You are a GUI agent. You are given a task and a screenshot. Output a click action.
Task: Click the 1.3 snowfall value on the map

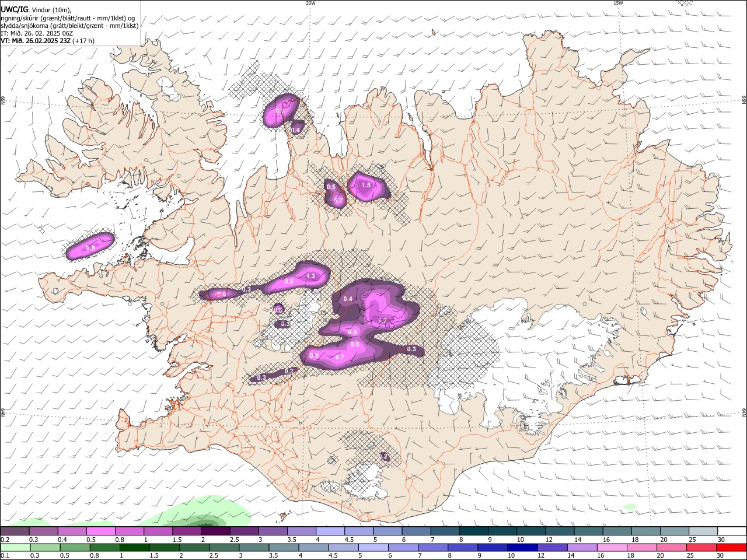(x=310, y=276)
